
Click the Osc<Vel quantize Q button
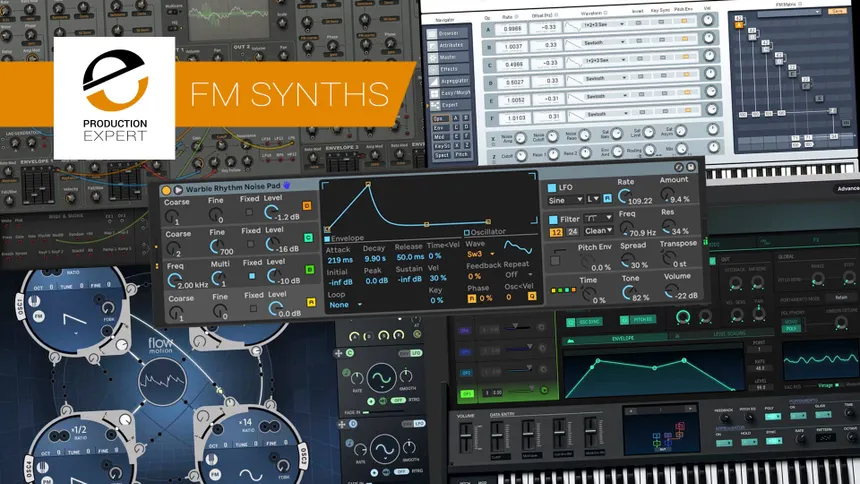pos(531,296)
